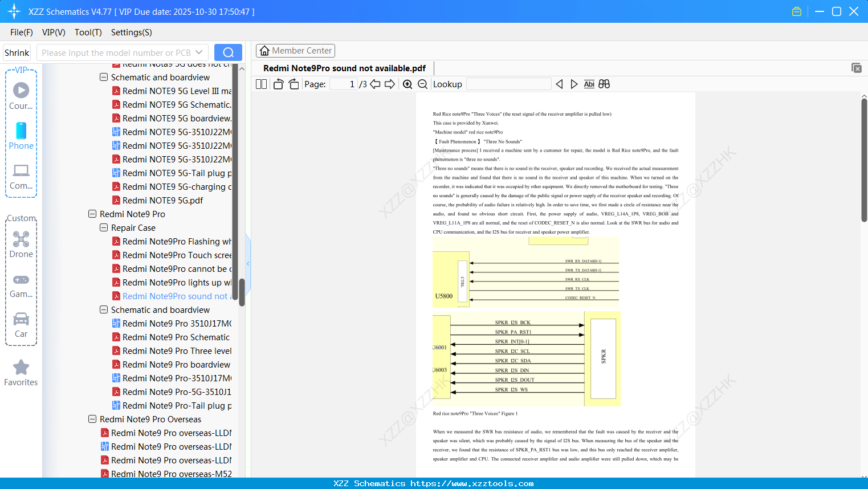Click the PDF viewer vertical scrollbar thumb
The height and width of the screenshot is (489, 868).
864,160
